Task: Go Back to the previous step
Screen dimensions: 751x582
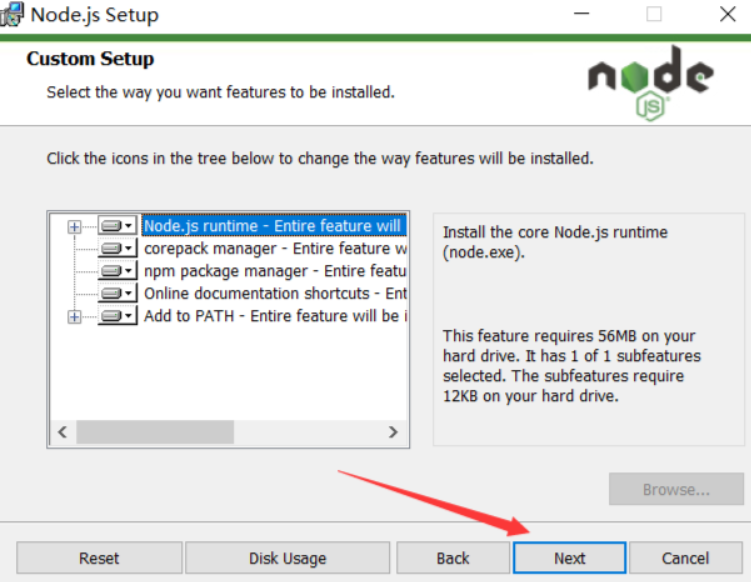Action: tap(453, 558)
